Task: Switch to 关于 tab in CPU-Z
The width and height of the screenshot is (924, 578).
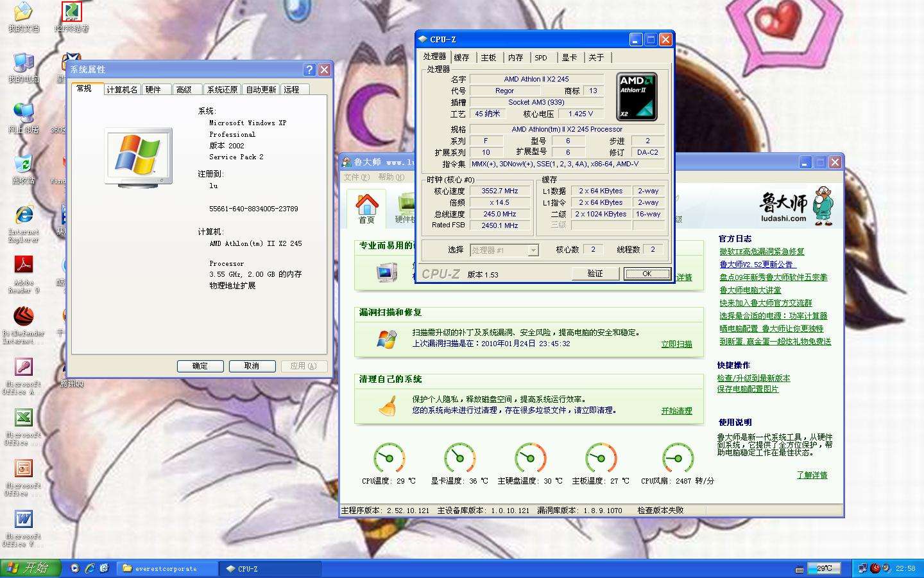Action: click(x=597, y=58)
